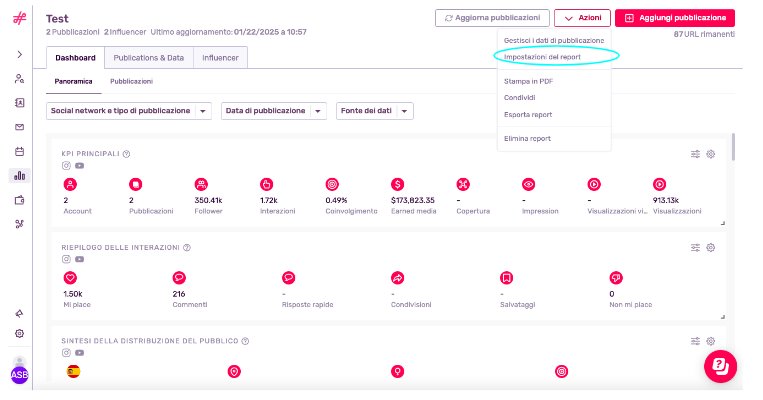763x400 pixels.
Task: Click help icon next to Sintesi della distribuzione
Action: [245, 341]
